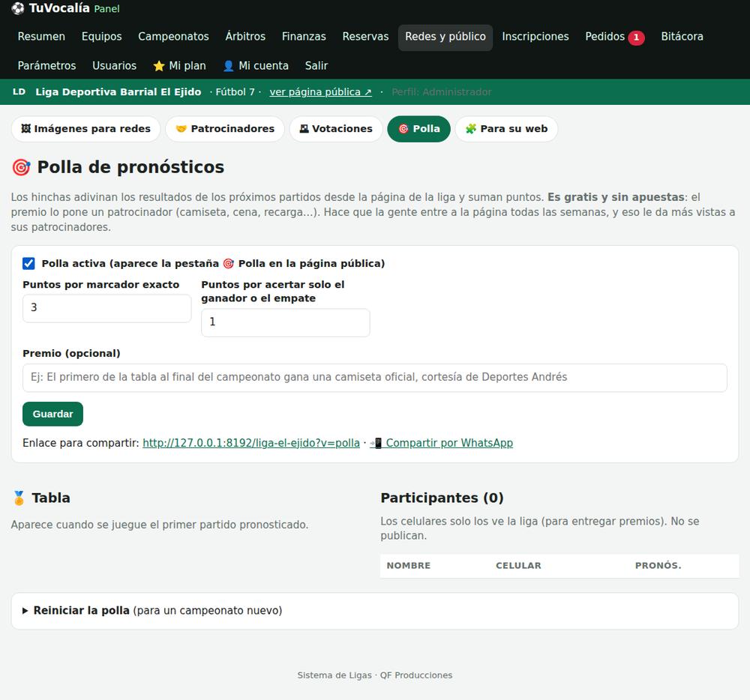This screenshot has width=750, height=700.
Task: Open Inscripciones page
Action: tap(535, 37)
